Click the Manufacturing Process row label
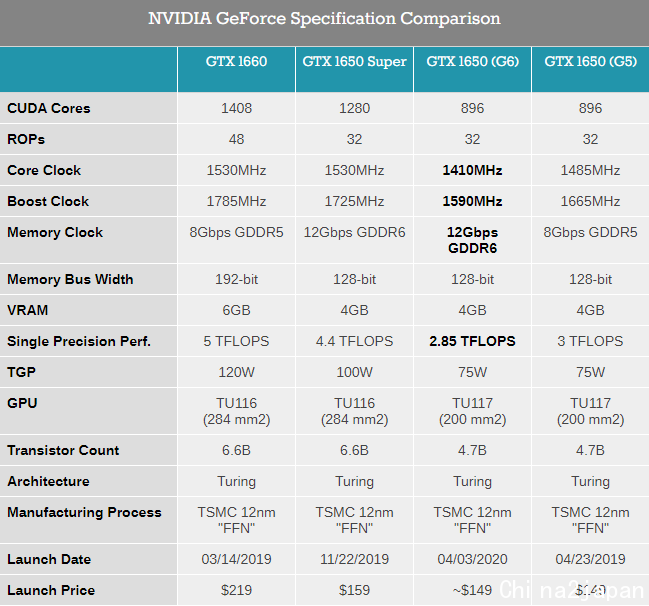This screenshot has height=606, width=649. point(84,512)
